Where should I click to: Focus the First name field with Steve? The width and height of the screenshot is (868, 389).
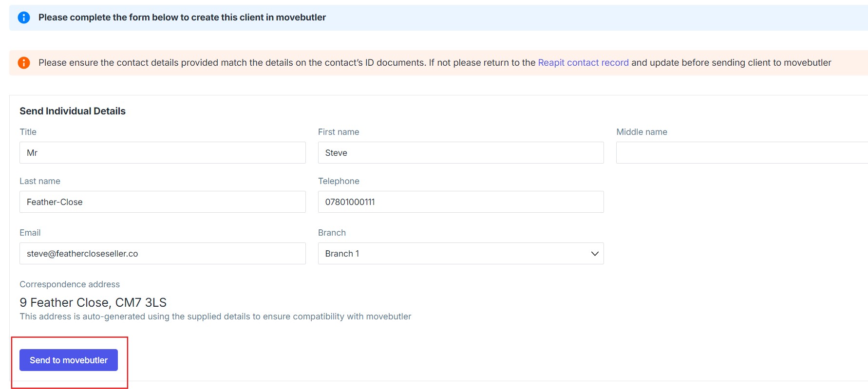coord(460,153)
